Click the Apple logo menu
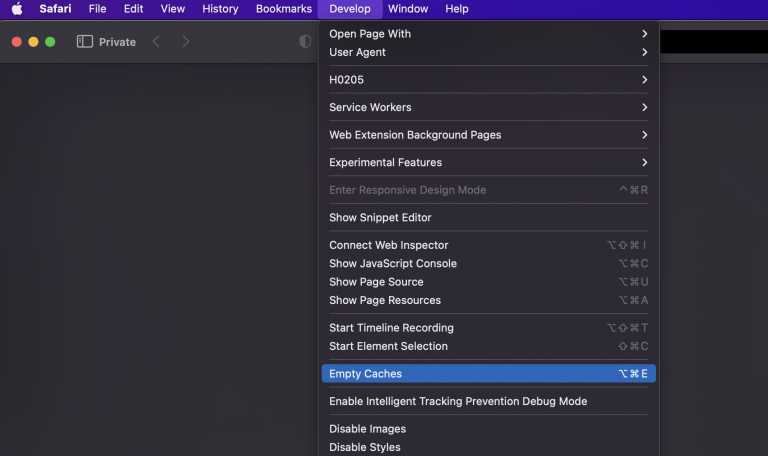768x456 pixels. (17, 9)
